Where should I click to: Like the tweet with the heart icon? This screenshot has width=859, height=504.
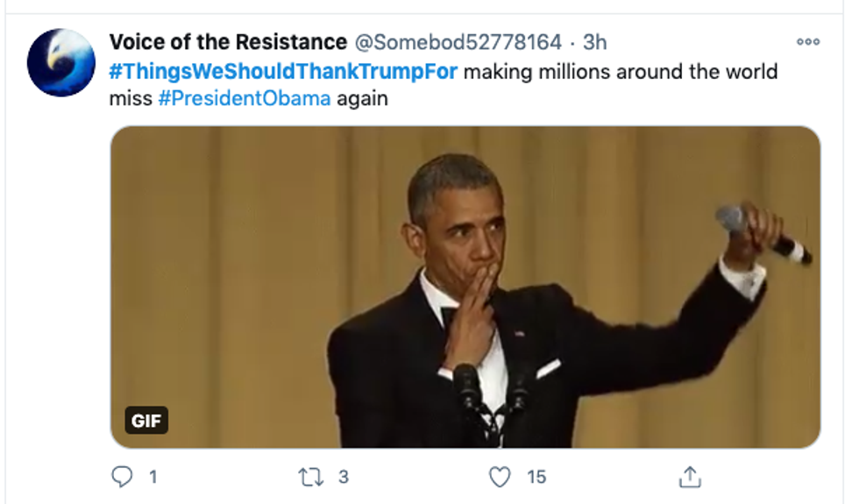[x=500, y=476]
